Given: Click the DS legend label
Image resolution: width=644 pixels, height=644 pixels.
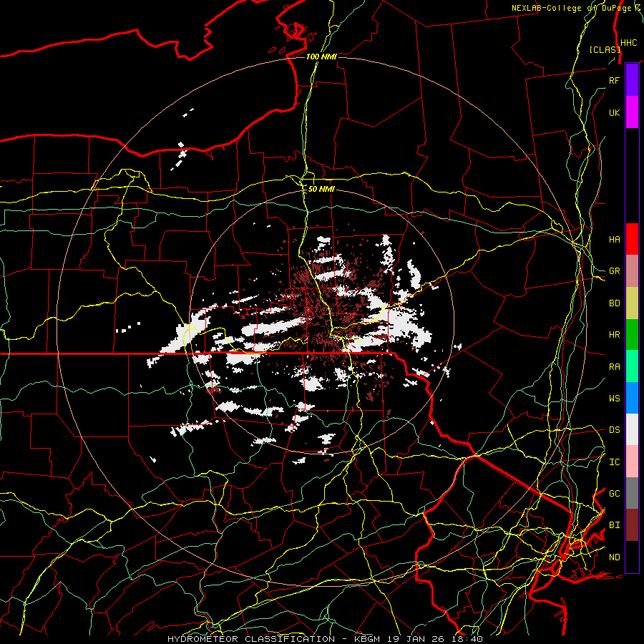Looking at the screenshot, I should 614,429.
